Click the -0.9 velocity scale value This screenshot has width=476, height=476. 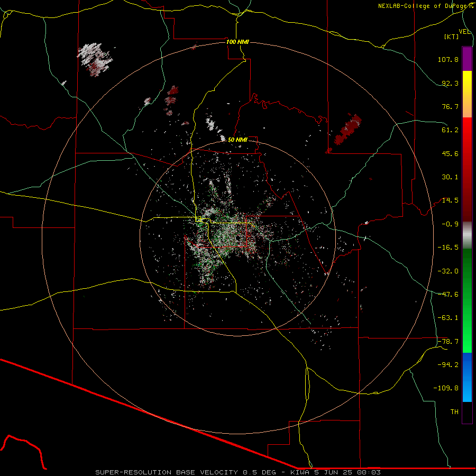(450, 224)
